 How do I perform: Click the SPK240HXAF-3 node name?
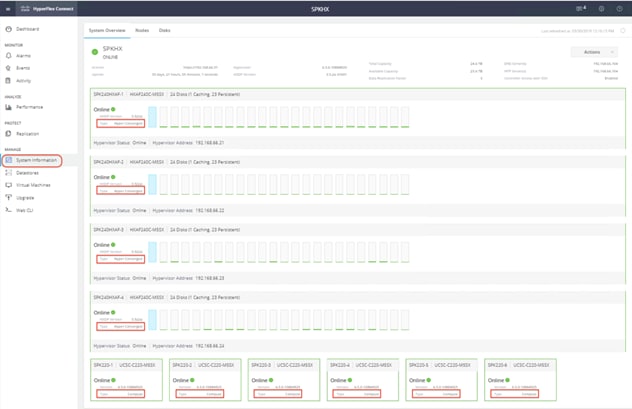coord(108,229)
